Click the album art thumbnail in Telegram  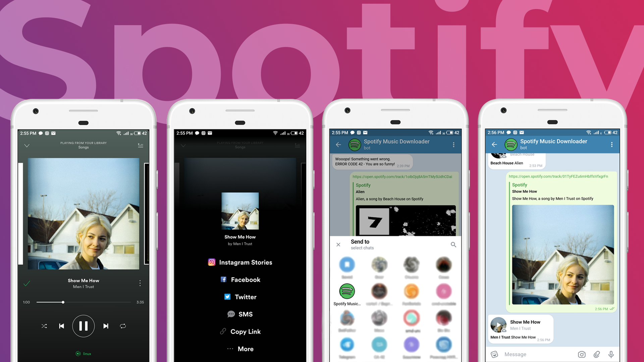pyautogui.click(x=498, y=327)
